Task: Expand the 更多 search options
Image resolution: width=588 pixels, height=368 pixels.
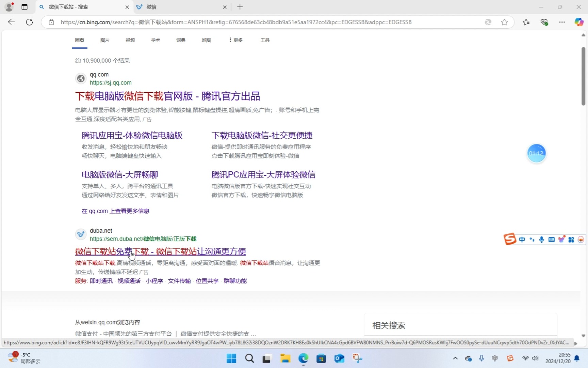Action: pos(235,40)
